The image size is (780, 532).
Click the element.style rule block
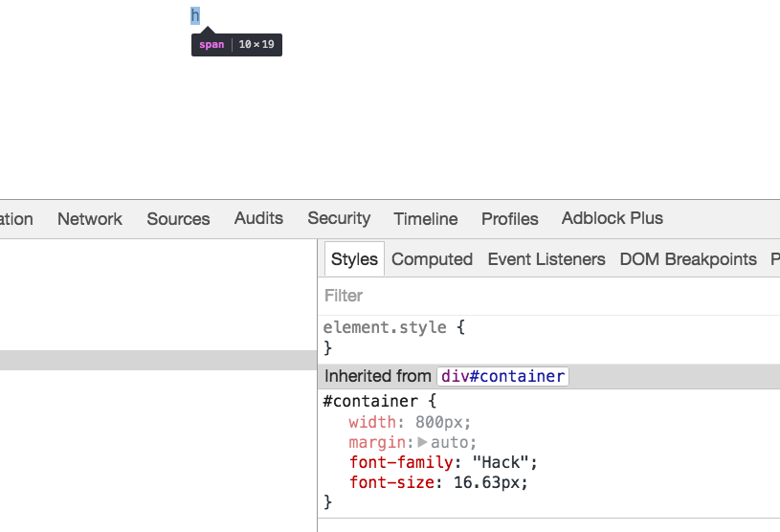point(394,327)
